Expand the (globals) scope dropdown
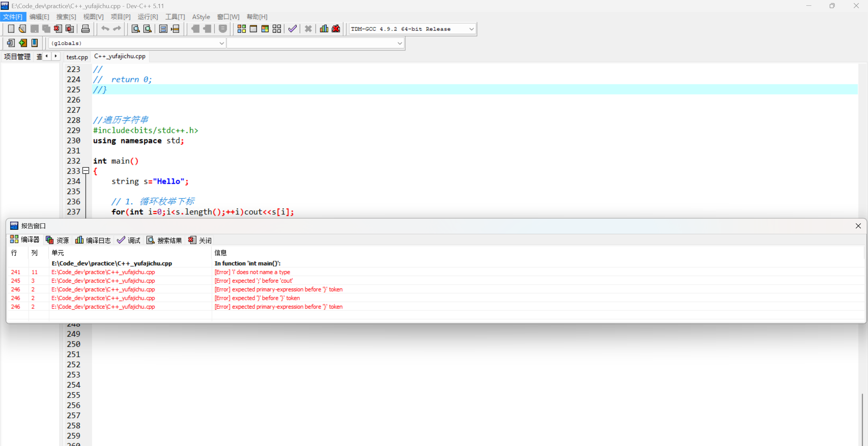The height and width of the screenshot is (446, 868). coord(221,43)
